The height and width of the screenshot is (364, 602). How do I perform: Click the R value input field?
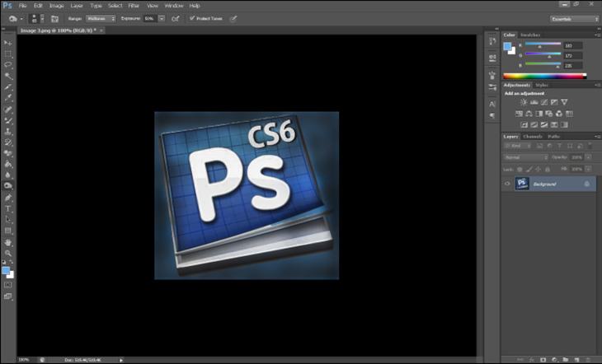click(572, 45)
